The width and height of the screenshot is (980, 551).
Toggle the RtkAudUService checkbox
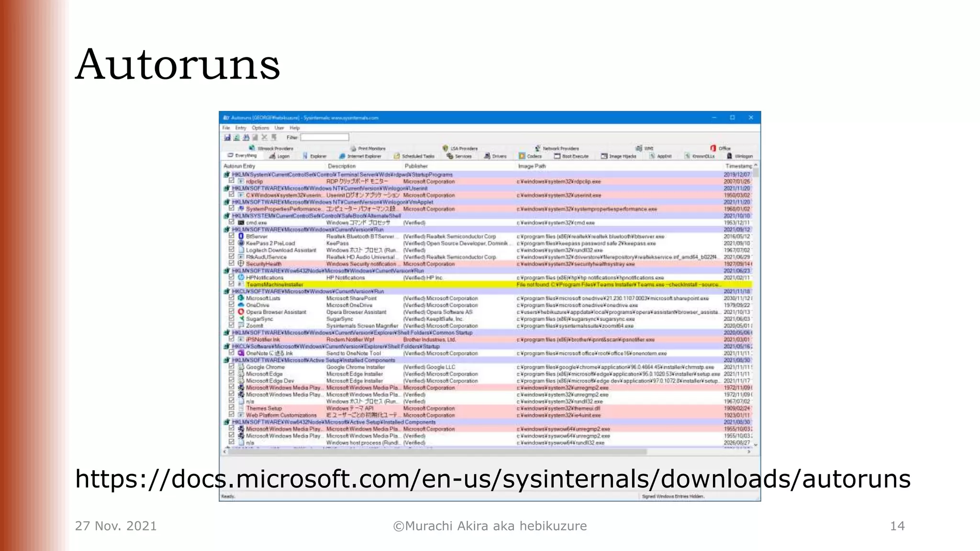[x=232, y=257]
